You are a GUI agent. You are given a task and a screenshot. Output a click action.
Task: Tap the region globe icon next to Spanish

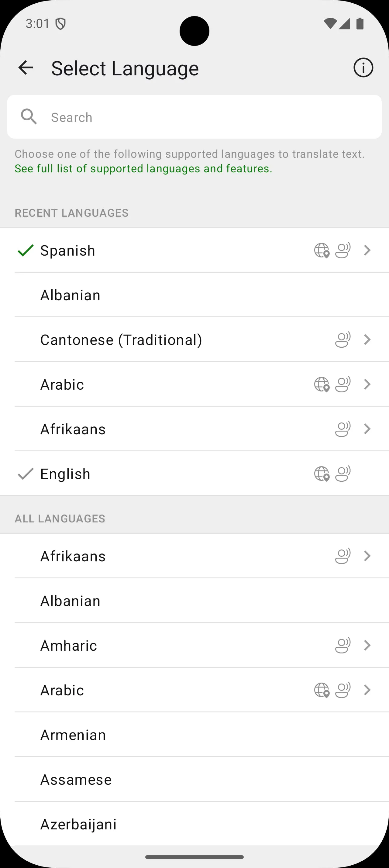tap(322, 250)
